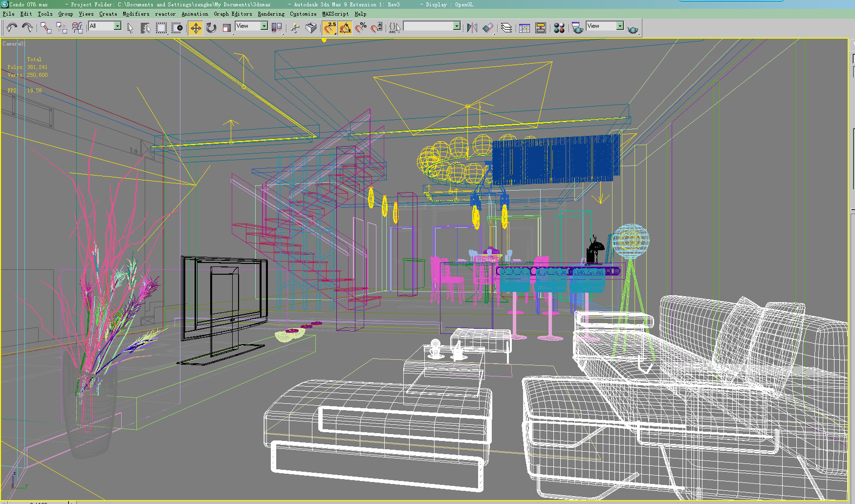Image resolution: width=855 pixels, height=504 pixels.
Task: Toggle the Percent Snap button
Action: pos(361,28)
